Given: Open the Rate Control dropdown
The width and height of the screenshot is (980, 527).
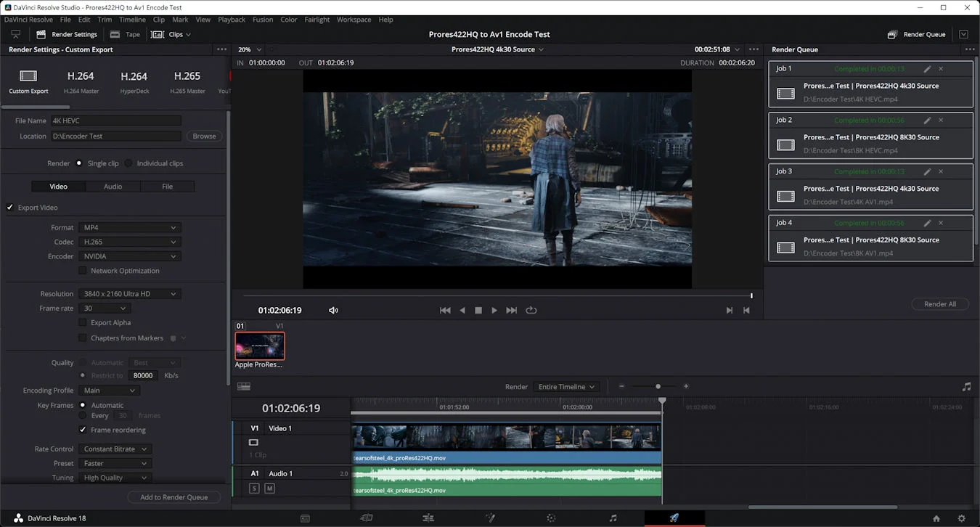Looking at the screenshot, I should pos(115,449).
